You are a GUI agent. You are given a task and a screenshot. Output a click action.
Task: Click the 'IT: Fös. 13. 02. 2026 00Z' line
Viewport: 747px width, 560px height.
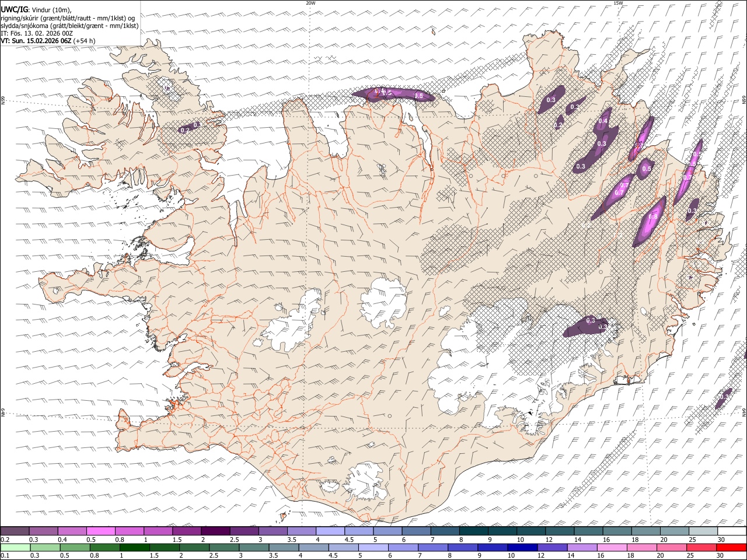pyautogui.click(x=37, y=33)
